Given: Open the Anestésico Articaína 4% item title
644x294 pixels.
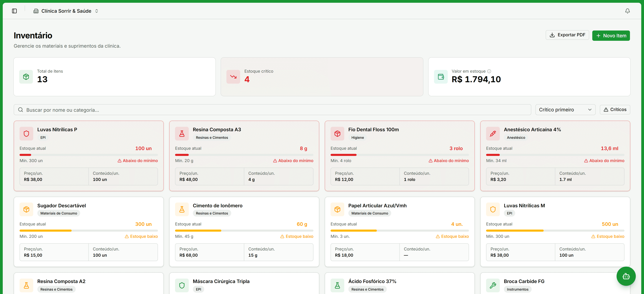Looking at the screenshot, I should (x=532, y=130).
